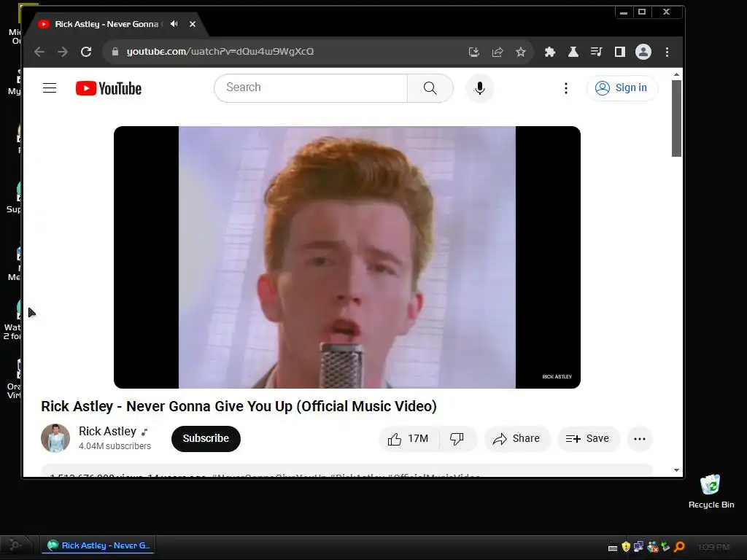Click the padlock site info icon
Screen dimensions: 747x560
click(x=115, y=52)
